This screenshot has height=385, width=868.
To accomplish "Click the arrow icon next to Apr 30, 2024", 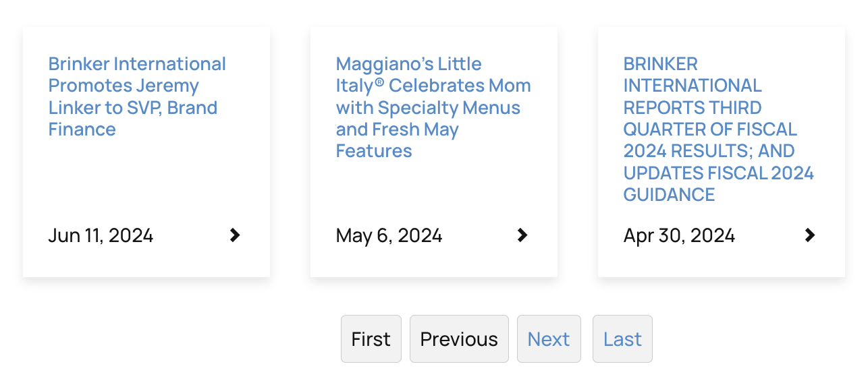I will (x=809, y=235).
